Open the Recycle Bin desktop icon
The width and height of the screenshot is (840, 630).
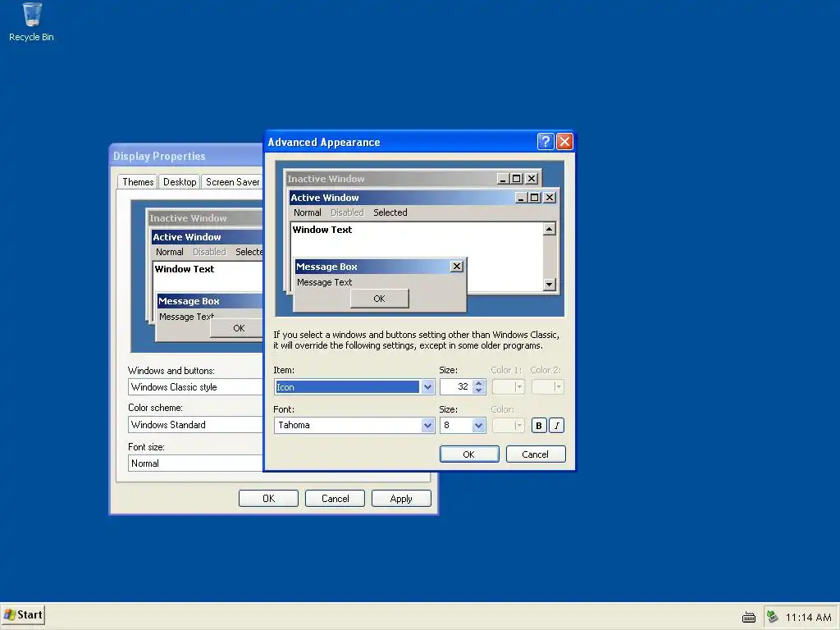tap(32, 22)
